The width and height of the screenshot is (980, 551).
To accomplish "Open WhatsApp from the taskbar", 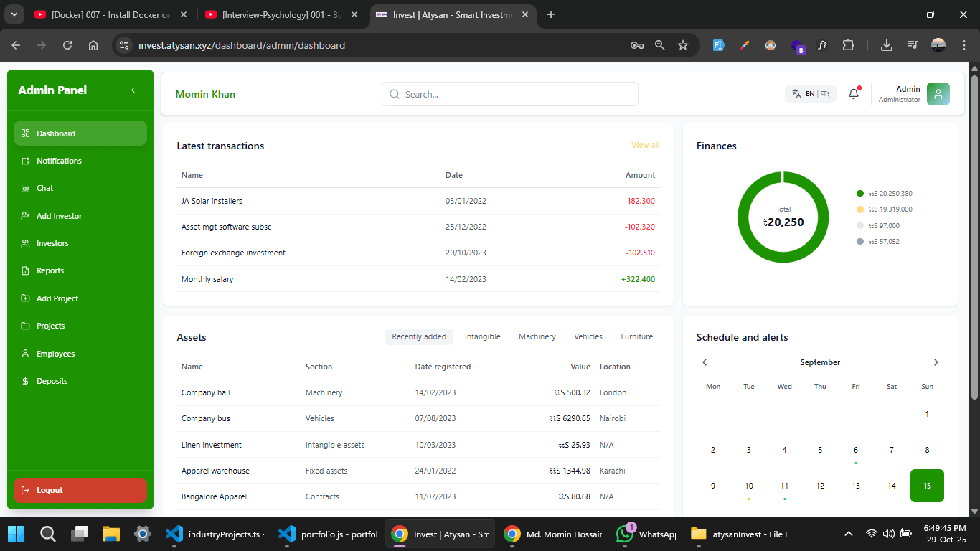I will click(623, 534).
